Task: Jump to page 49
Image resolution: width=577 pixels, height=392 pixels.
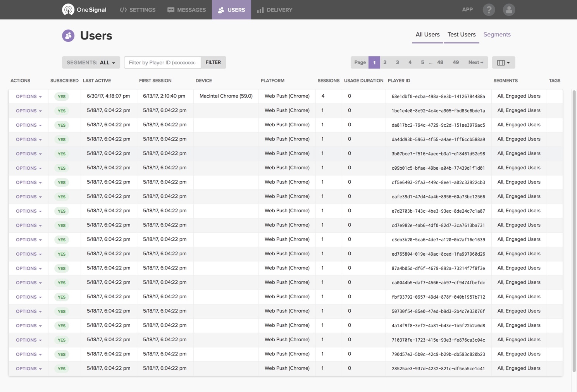Action: (x=456, y=62)
